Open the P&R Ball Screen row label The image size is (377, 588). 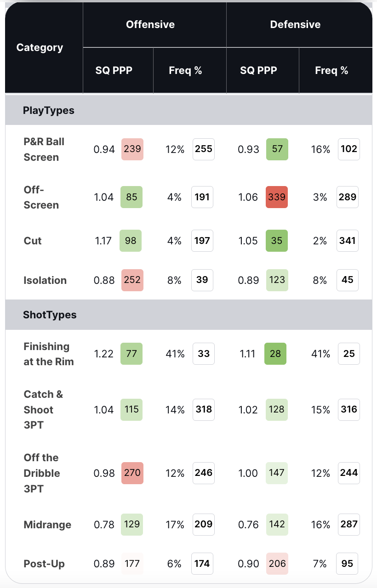tap(44, 149)
